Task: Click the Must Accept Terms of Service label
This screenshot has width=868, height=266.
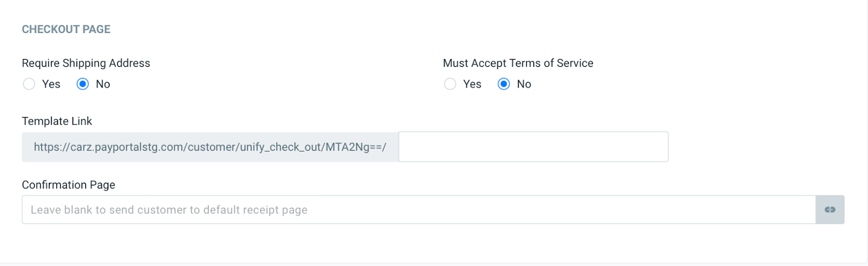Action: [518, 63]
